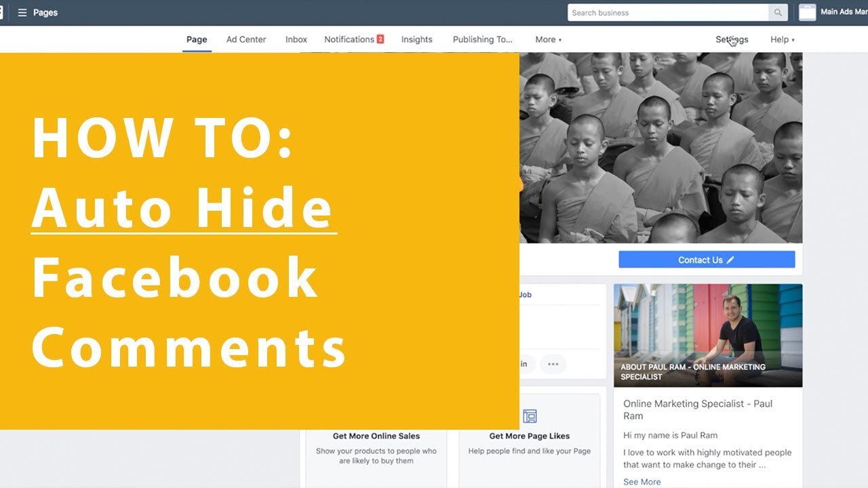Screen dimensions: 868x488
Task: Open page Settings
Action: pos(732,39)
